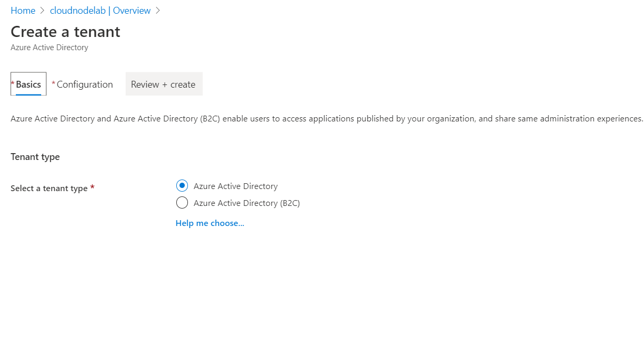The height and width of the screenshot is (349, 644).
Task: Open the Help me choose... link
Action: point(210,223)
